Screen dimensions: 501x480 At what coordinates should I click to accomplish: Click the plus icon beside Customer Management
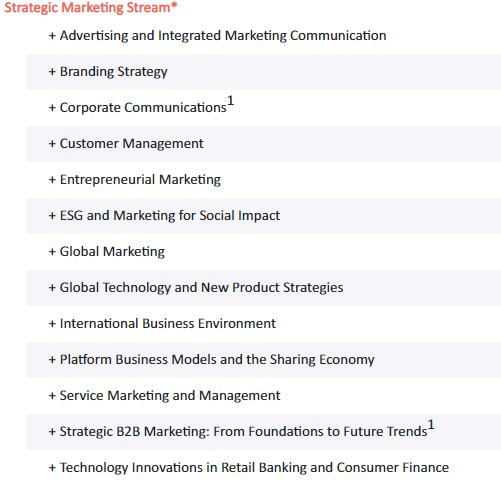tap(52, 144)
